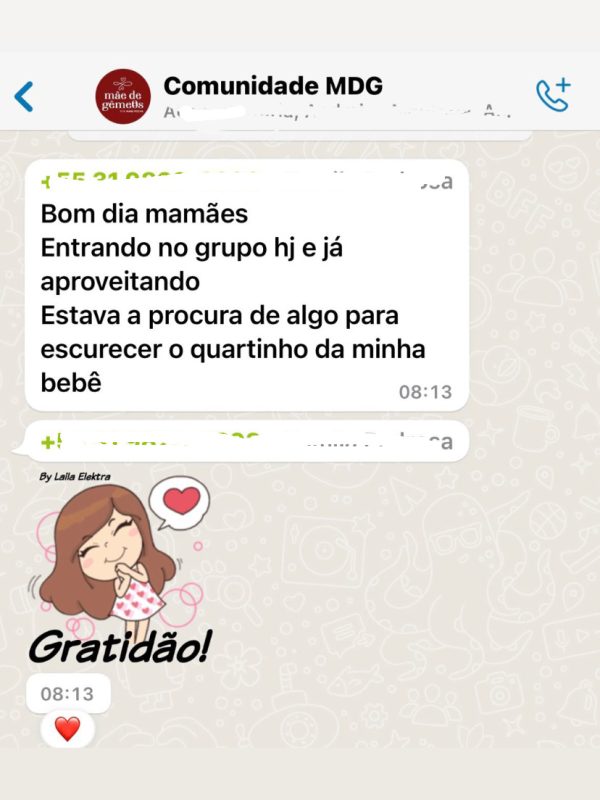Image resolution: width=600 pixels, height=800 pixels.
Task: Tap the heart speech bubble in the sticker
Action: tap(180, 502)
